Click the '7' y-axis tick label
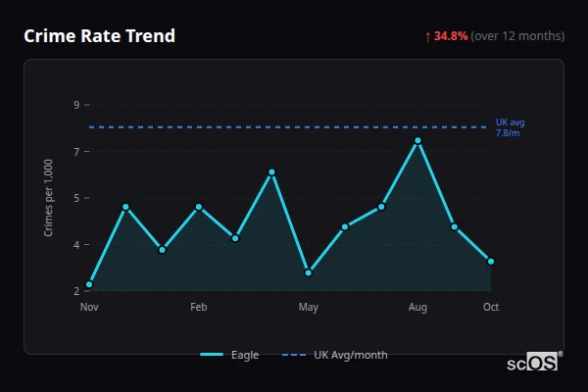 (x=76, y=152)
